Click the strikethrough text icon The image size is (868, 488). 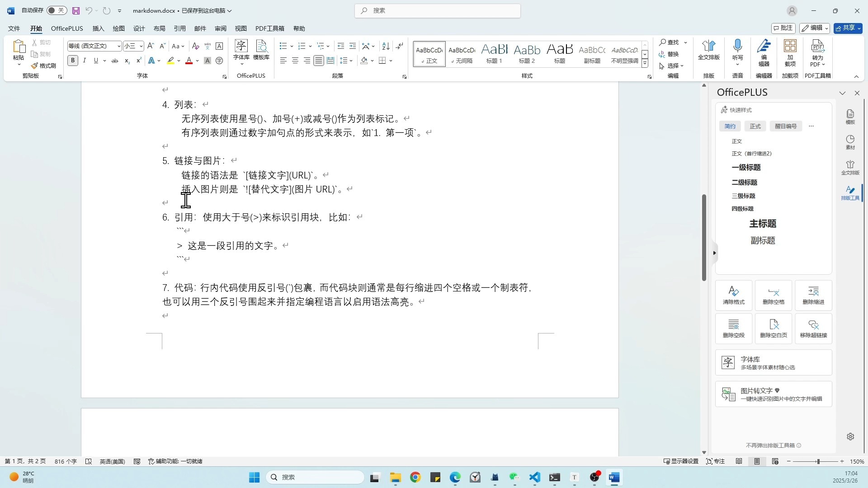point(115,61)
